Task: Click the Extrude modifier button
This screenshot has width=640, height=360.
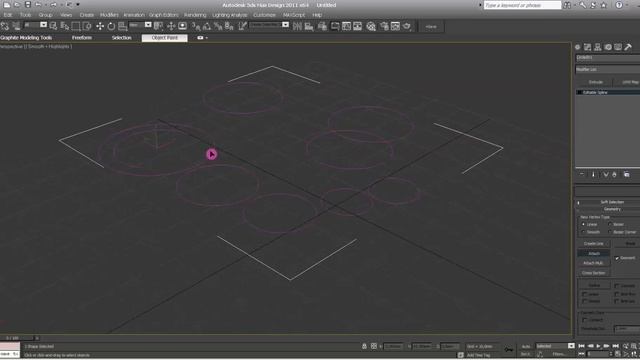Action: click(596, 82)
